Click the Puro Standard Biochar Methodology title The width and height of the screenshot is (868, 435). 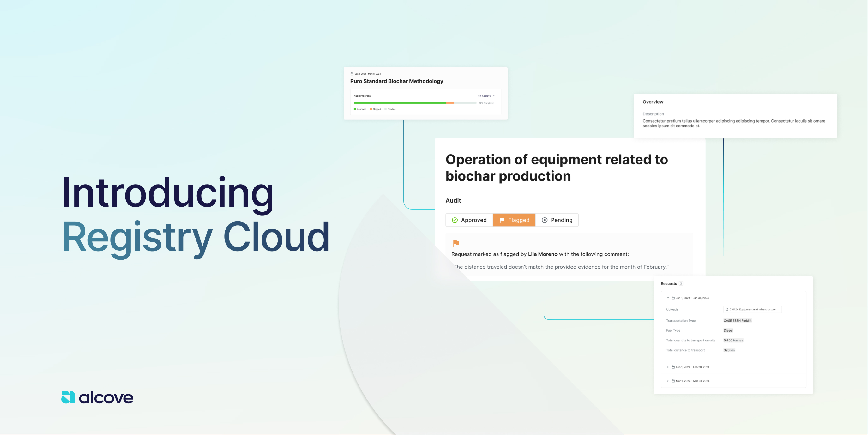pos(397,81)
